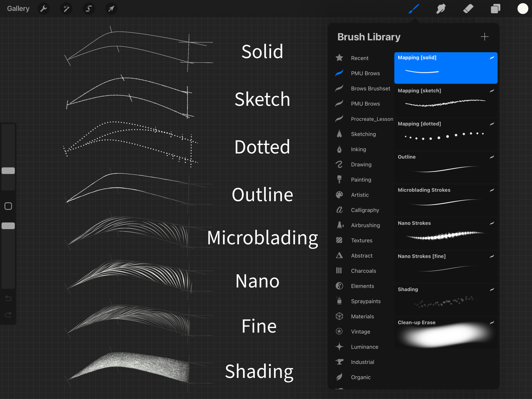Click the undo arrow on sidebar
Viewport: 532px width, 399px height.
pos(8,299)
